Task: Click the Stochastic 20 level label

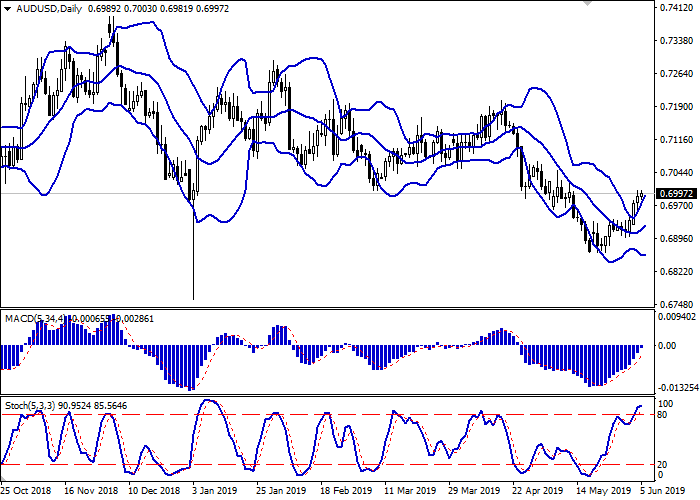Action: click(x=663, y=465)
